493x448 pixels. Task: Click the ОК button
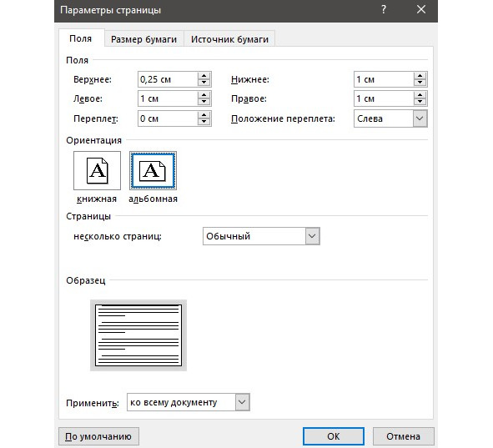(334, 436)
